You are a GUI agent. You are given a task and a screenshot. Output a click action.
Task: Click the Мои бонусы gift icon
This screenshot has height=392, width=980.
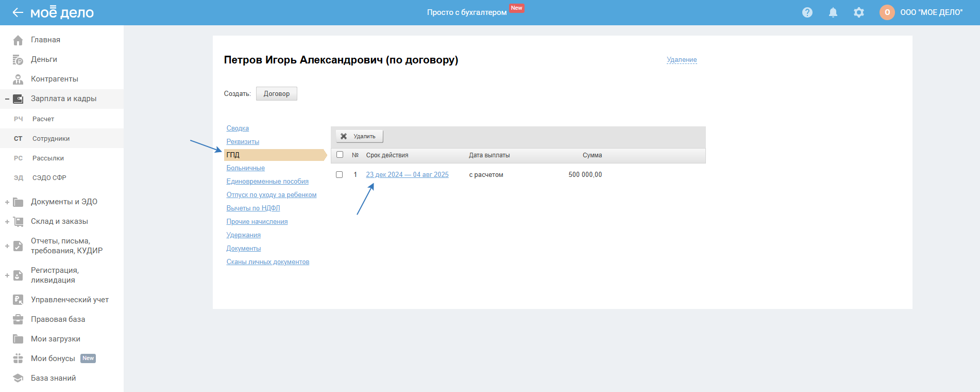pyautogui.click(x=18, y=358)
